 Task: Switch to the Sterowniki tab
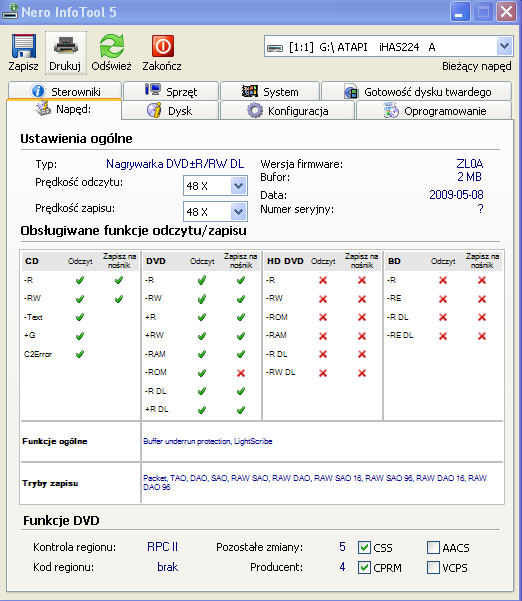(x=65, y=91)
